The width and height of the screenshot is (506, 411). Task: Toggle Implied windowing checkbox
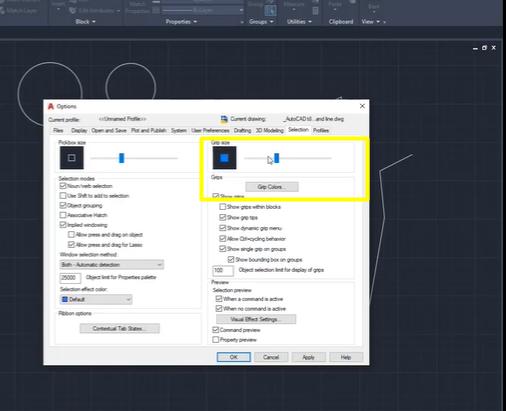point(63,225)
